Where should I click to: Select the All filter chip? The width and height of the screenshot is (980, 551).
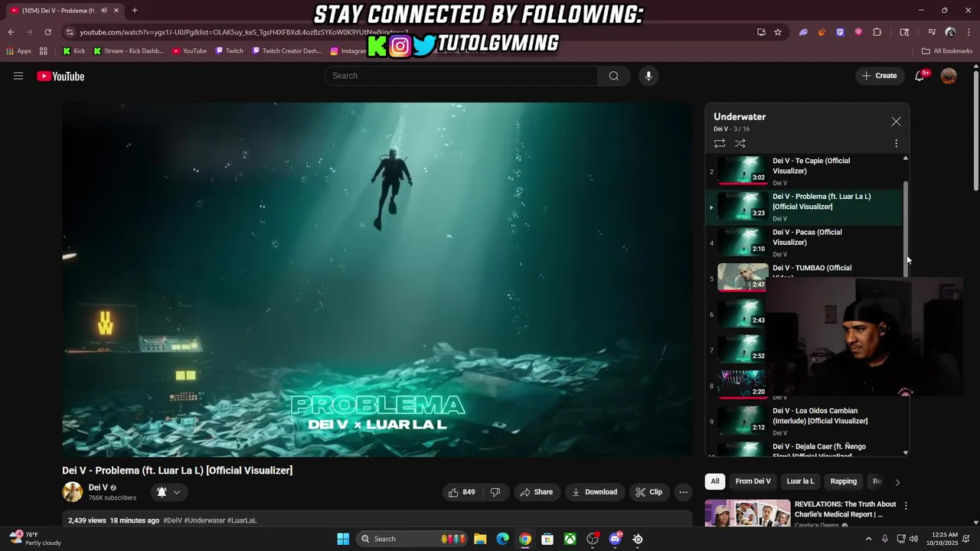[715, 481]
